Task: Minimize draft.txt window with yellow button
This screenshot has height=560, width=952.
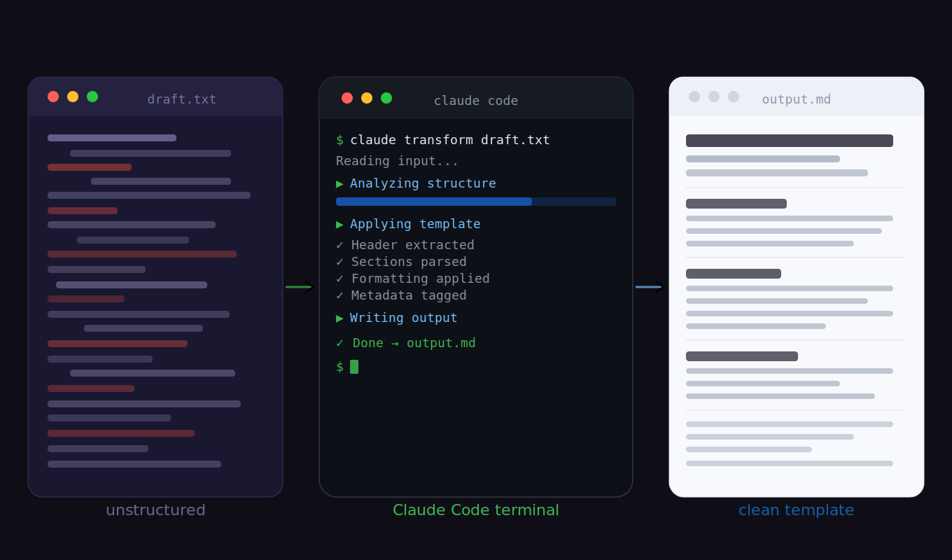Action: point(73,97)
